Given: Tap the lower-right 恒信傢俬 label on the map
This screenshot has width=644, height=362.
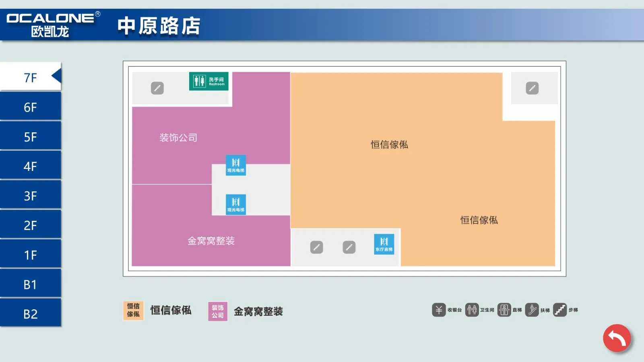Looking at the screenshot, I should (x=479, y=220).
